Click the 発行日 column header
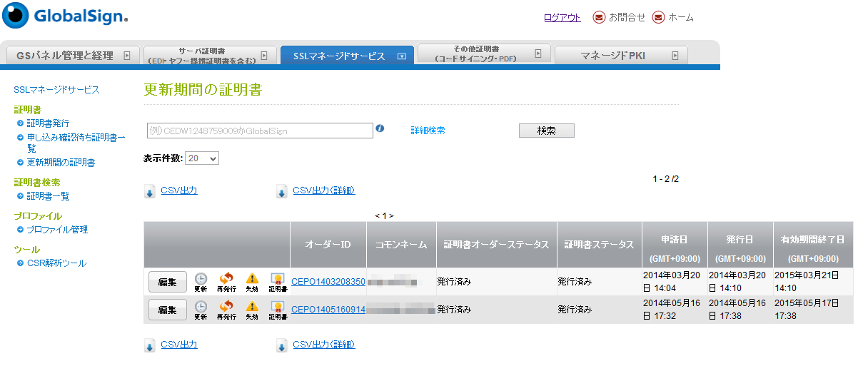This screenshot has height=371, width=868. [740, 245]
